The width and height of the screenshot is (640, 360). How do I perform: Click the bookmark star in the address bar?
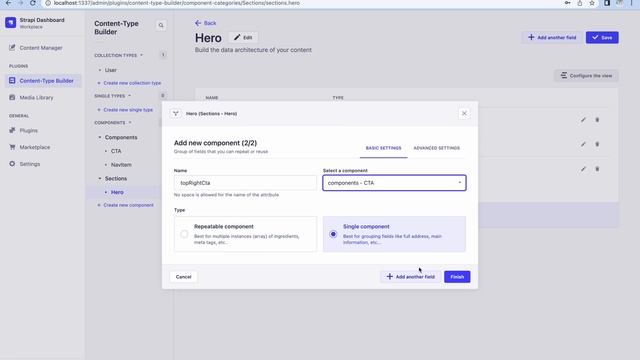(x=592, y=3)
